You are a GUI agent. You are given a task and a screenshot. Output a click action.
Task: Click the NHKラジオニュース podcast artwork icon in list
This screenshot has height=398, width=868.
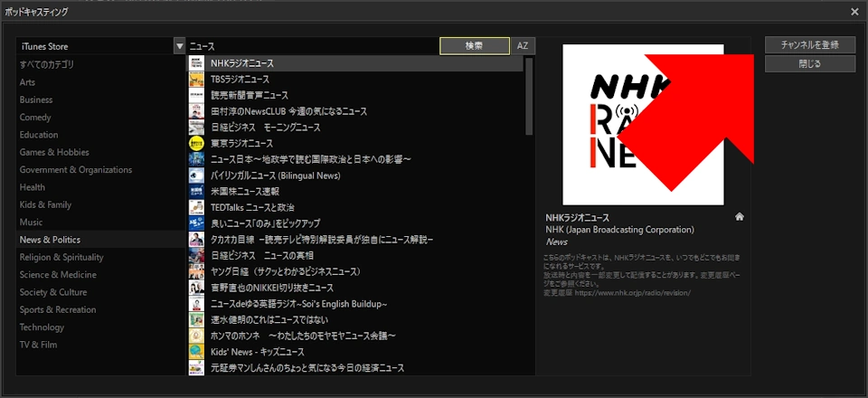pos(196,63)
